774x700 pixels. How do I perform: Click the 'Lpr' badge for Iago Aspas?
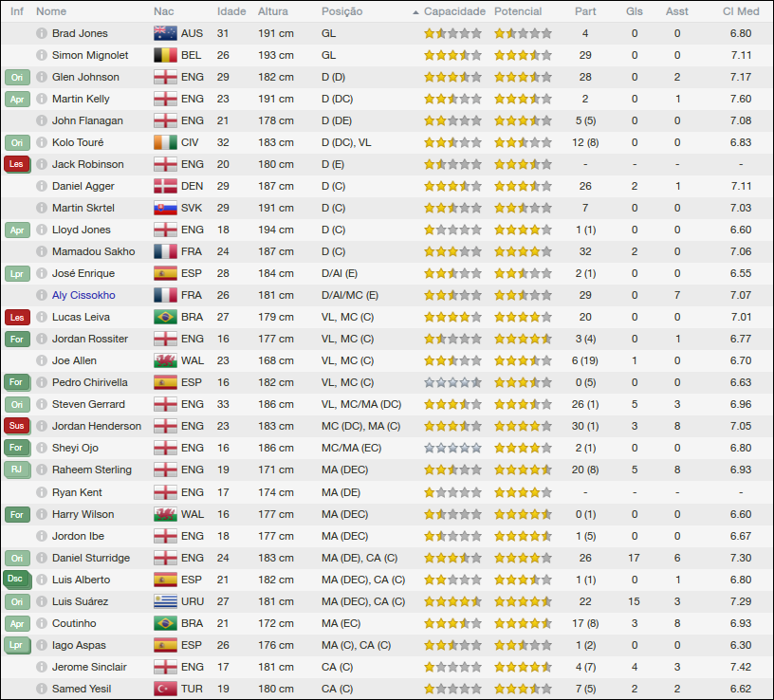click(x=17, y=645)
